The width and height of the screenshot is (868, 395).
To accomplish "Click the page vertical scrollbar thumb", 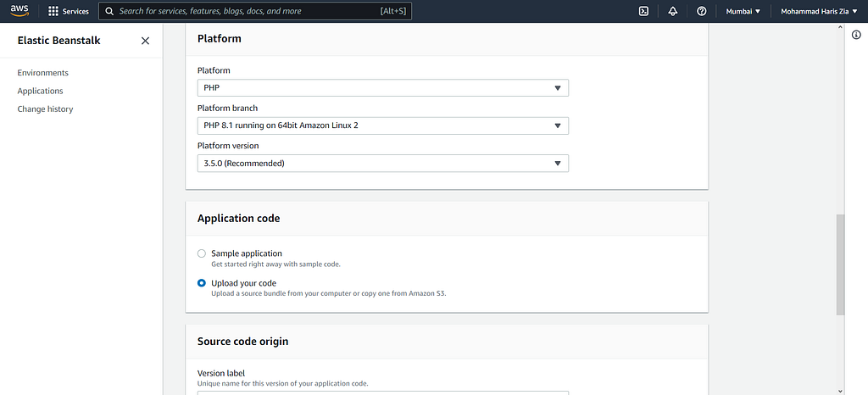I will (x=840, y=265).
